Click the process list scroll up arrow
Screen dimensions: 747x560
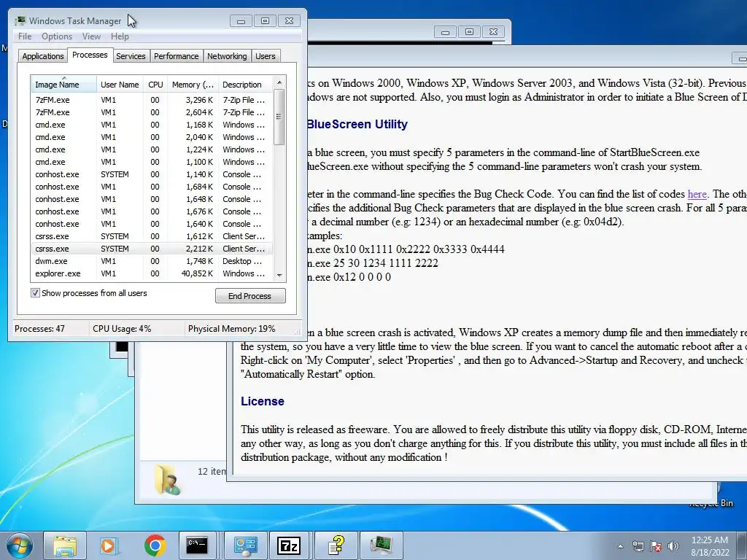279,82
